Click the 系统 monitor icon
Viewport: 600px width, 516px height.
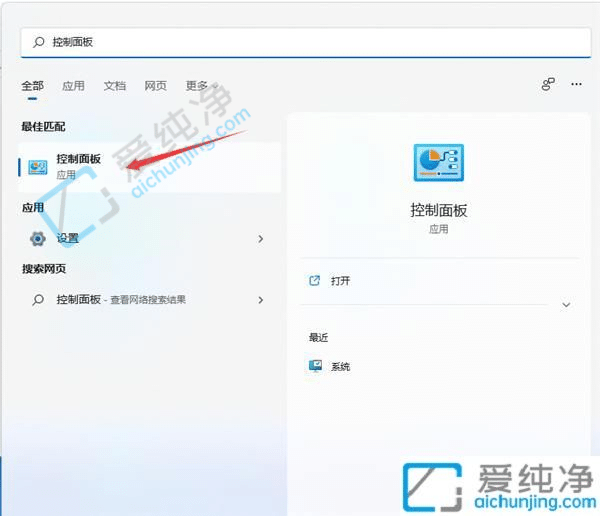pyautogui.click(x=315, y=366)
